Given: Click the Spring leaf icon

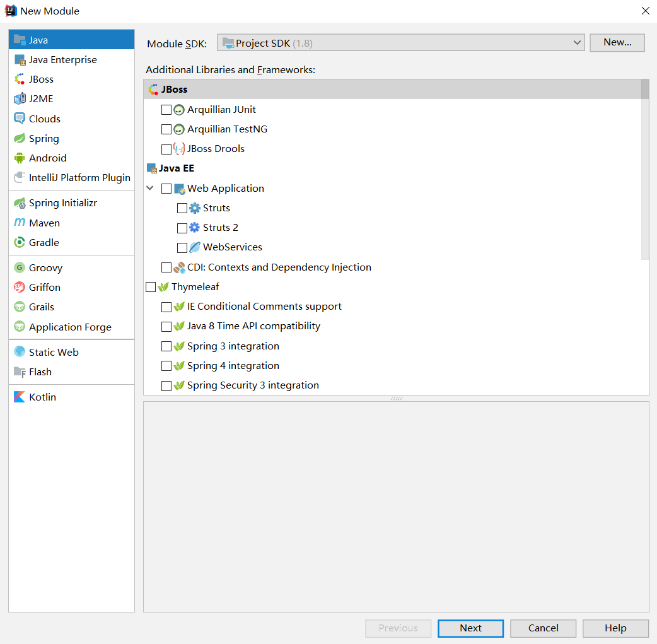Looking at the screenshot, I should point(20,138).
